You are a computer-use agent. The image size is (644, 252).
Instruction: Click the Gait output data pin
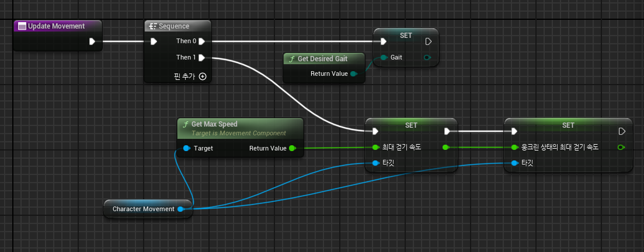tap(427, 58)
